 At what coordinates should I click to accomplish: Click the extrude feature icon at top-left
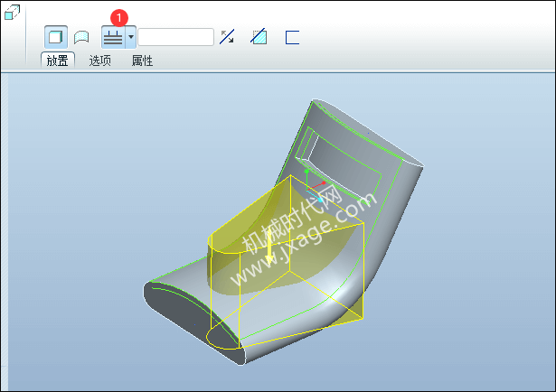click(x=12, y=13)
